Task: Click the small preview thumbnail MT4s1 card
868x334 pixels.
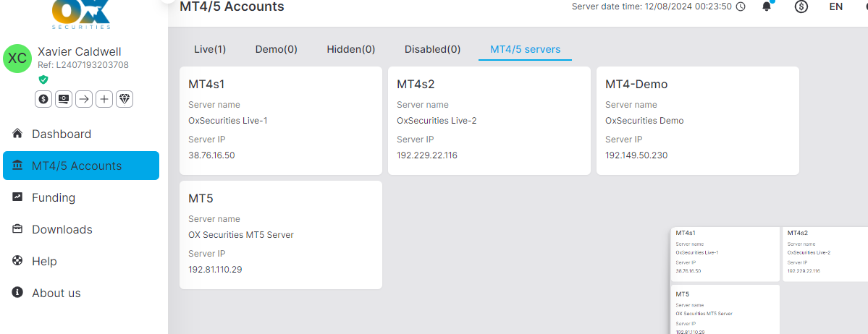Action: (725, 254)
